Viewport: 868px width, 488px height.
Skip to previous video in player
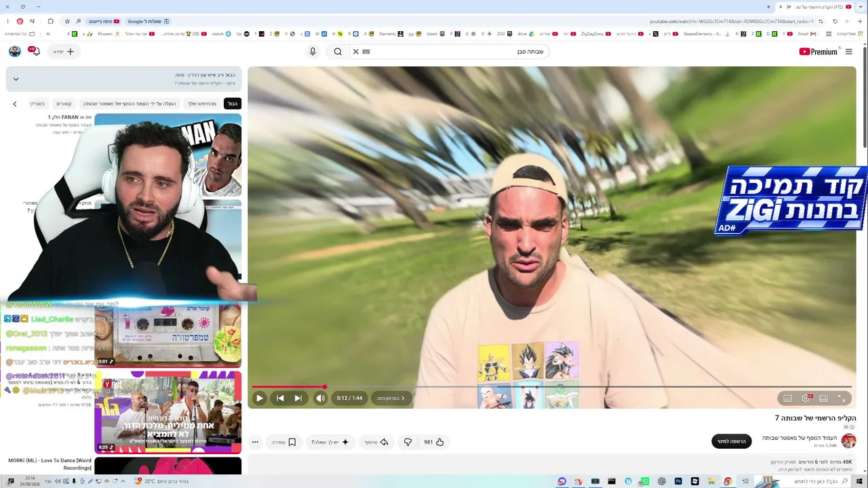pos(280,399)
